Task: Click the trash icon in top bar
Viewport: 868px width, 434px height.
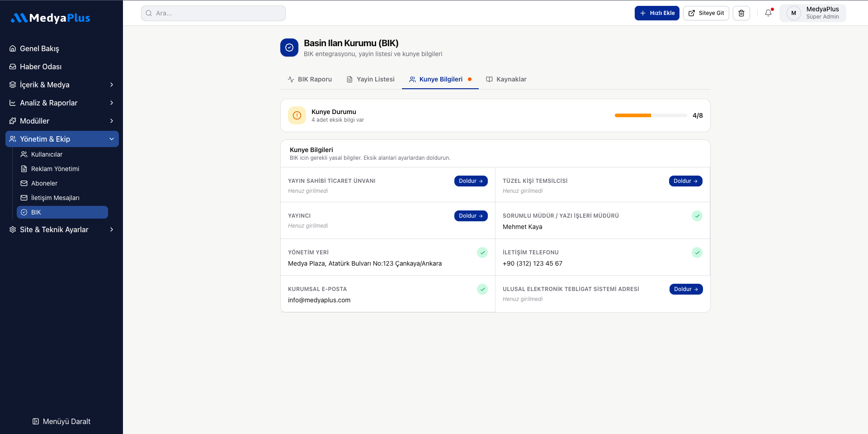Action: tap(741, 13)
